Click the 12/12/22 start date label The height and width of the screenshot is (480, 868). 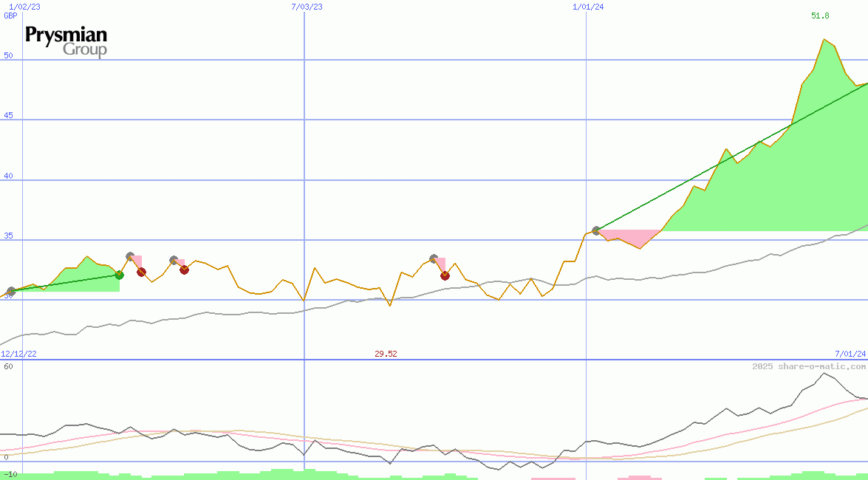[x=18, y=354]
